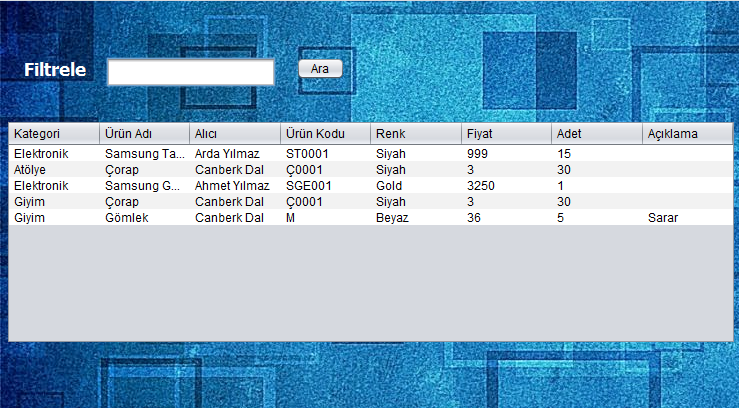The height and width of the screenshot is (408, 739).
Task: Click the Ara search button
Action: (x=320, y=69)
